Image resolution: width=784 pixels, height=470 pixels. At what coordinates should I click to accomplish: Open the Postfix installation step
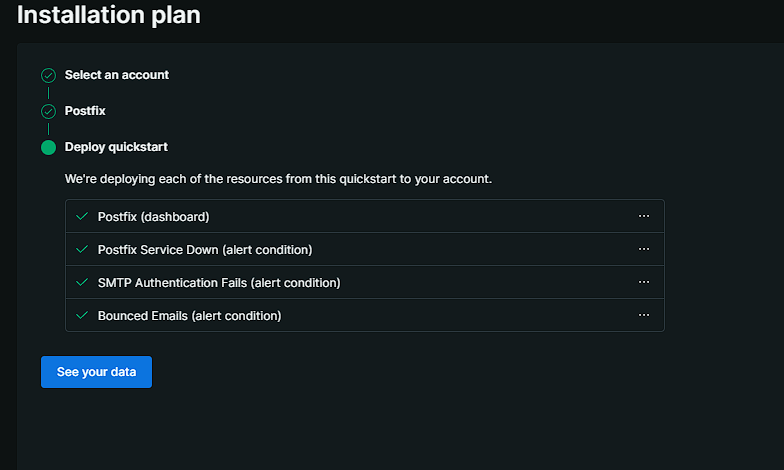85,111
